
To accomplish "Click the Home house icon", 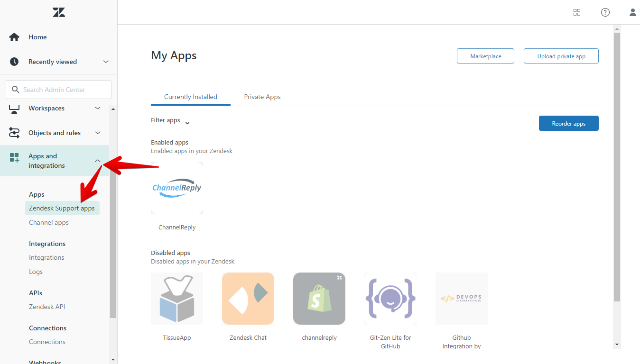I will click(14, 37).
